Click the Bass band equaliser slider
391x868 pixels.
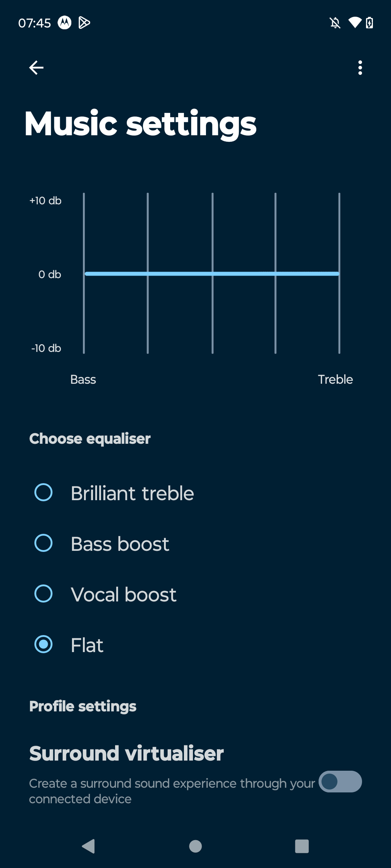84,273
